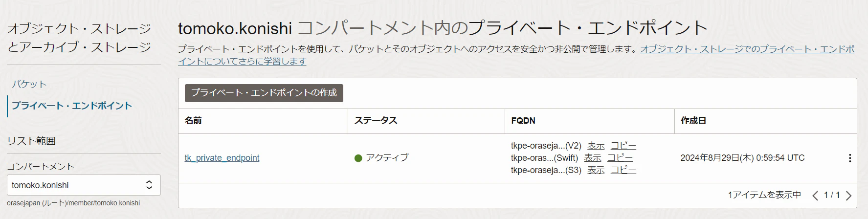Viewport: 868px width, 219px height.
Task: Sort by 作成日 column header
Action: tap(693, 121)
